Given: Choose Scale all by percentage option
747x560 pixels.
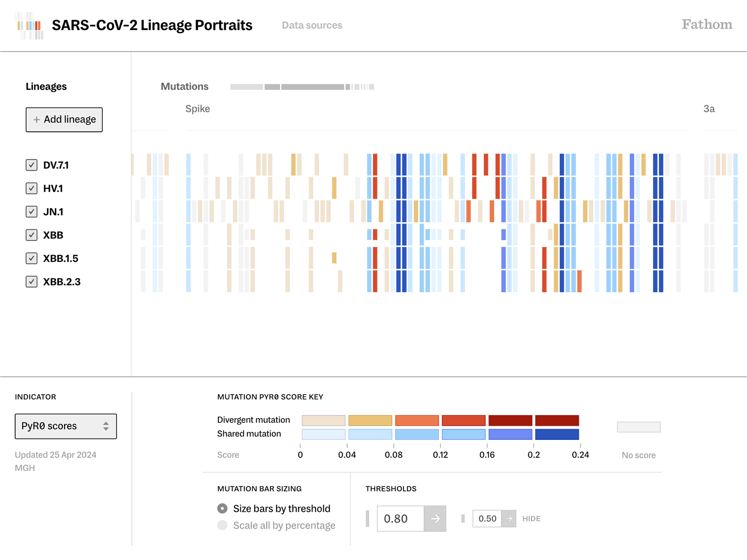Looking at the screenshot, I should 222,525.
